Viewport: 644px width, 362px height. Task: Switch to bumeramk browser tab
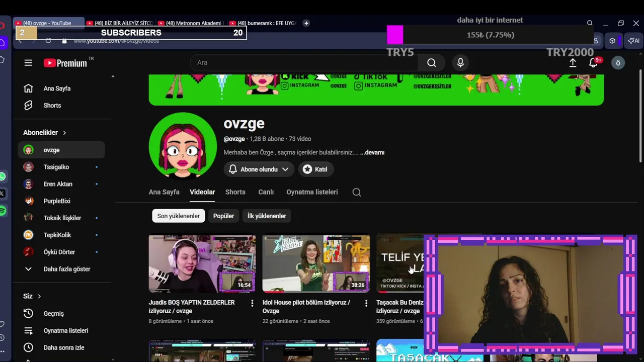[x=263, y=23]
